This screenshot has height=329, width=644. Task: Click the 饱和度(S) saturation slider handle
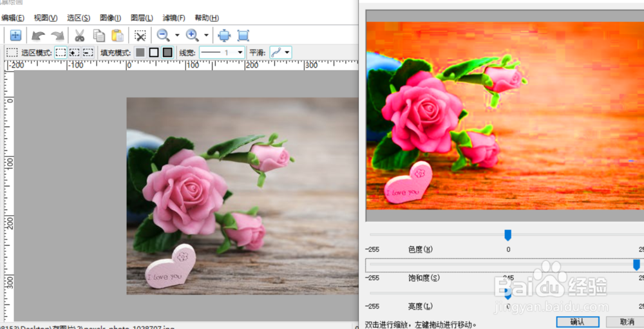637,265
